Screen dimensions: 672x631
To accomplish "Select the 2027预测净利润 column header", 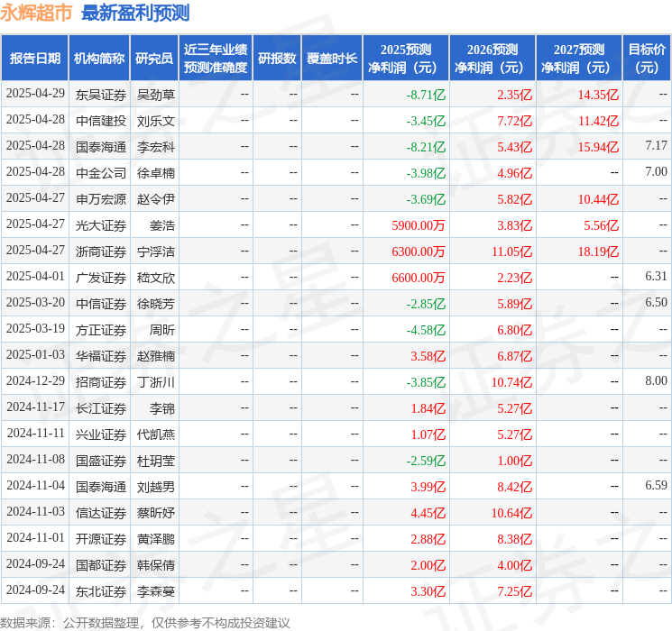I will click(579, 58).
